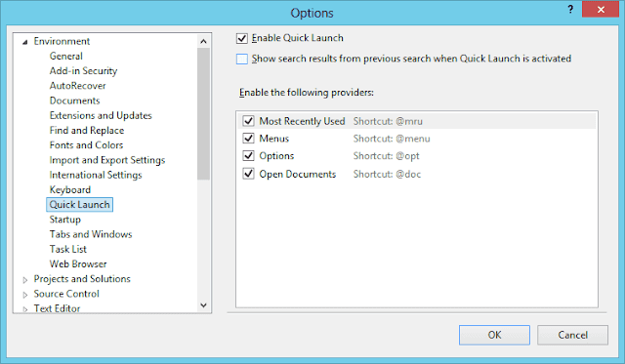
Task: Select the Options provider label
Action: (x=276, y=156)
